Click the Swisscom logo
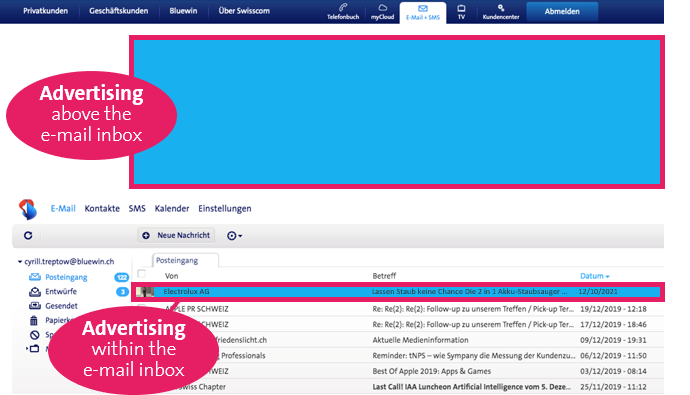Image resolution: width=690 pixels, height=395 pixels. (x=28, y=209)
